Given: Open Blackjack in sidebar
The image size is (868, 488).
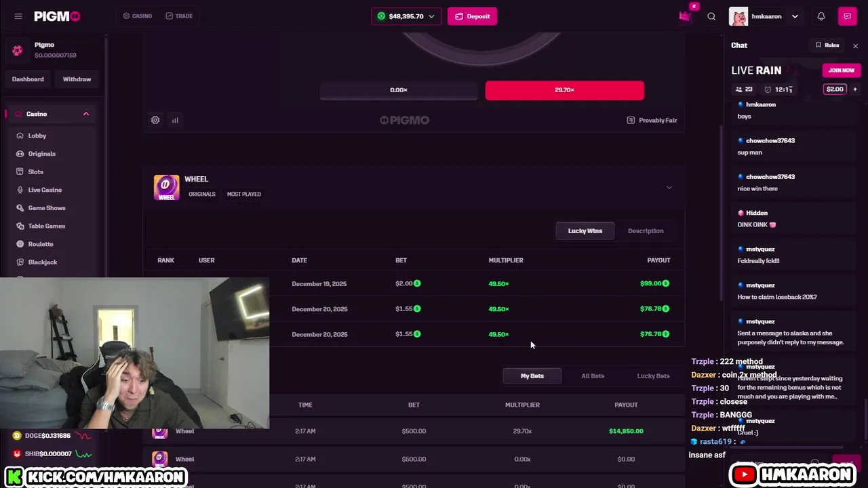Looking at the screenshot, I should click(42, 262).
